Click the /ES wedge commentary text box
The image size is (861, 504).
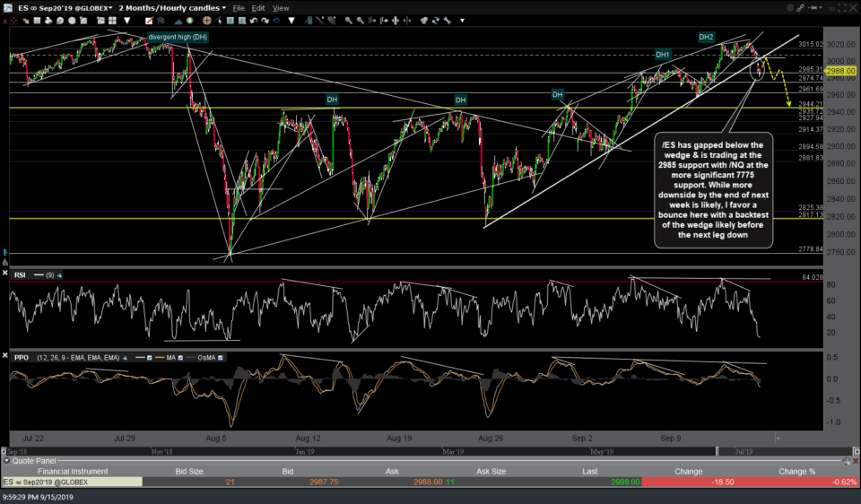(x=713, y=190)
